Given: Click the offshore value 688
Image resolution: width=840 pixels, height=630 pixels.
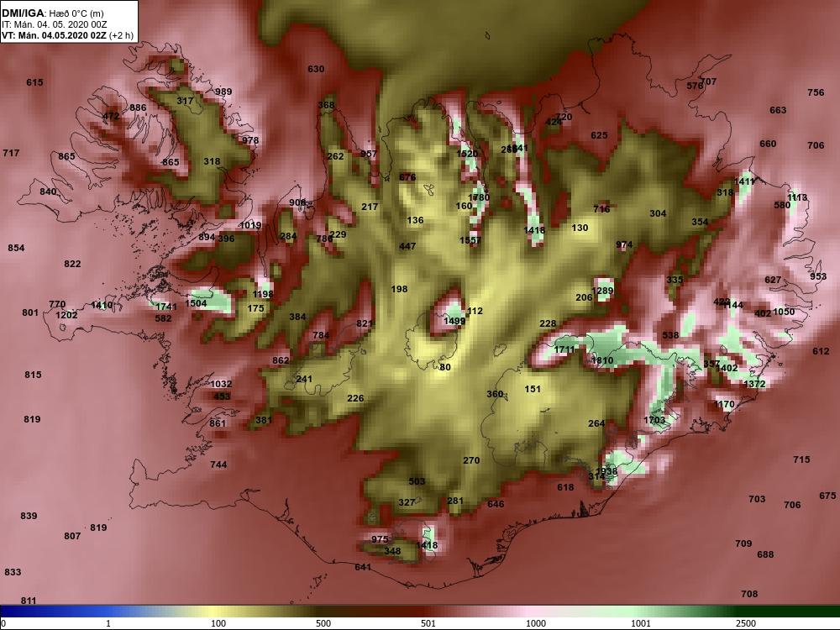Looking at the screenshot, I should [x=765, y=554].
